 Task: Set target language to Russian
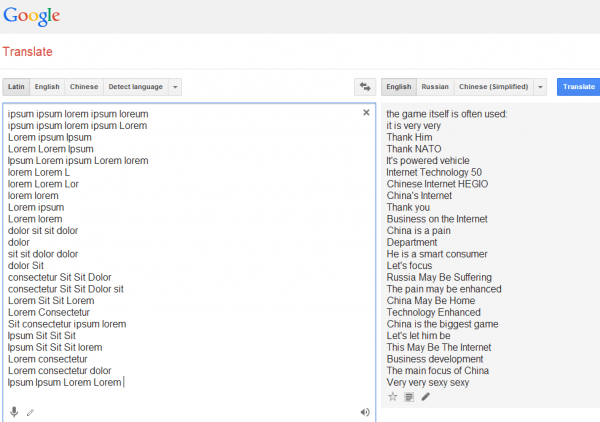[x=434, y=87]
